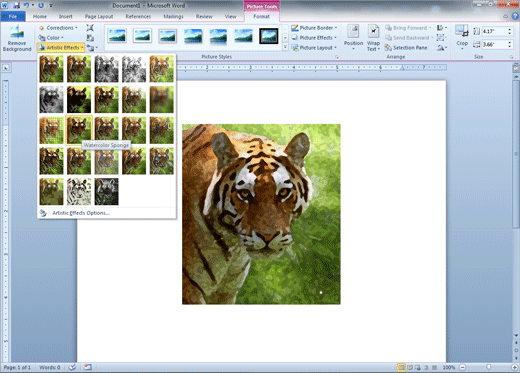This screenshot has height=373, width=520.
Task: Open the Picture Border dropdown
Action: (x=314, y=28)
